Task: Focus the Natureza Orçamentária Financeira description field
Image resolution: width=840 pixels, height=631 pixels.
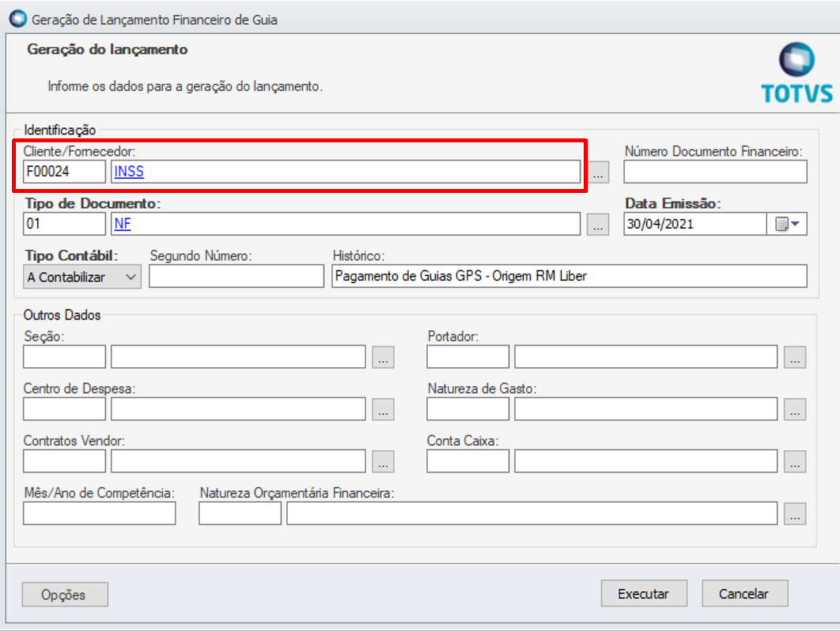Action: (x=532, y=513)
